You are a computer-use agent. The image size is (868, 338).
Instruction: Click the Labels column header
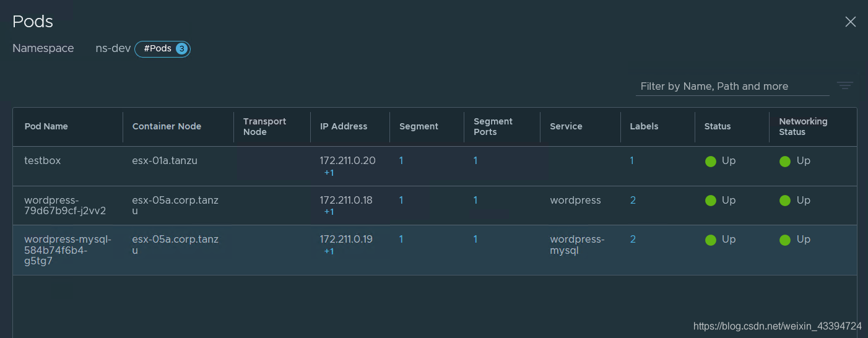pyautogui.click(x=644, y=126)
